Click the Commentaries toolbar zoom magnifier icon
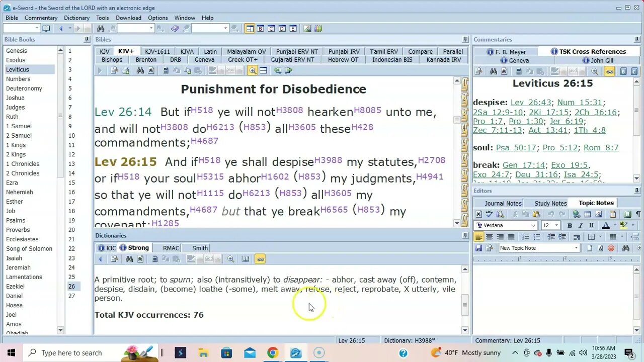Viewport: 644px width, 362px height. pyautogui.click(x=595, y=72)
